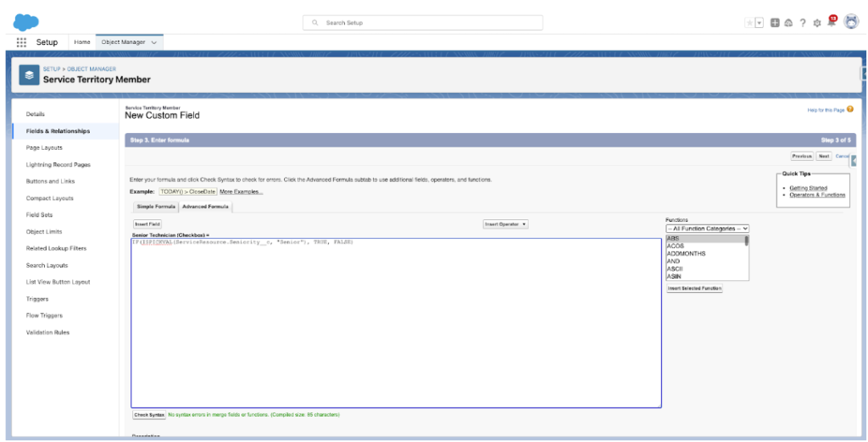Open the setup gear icon
868x442 pixels.
click(x=817, y=23)
